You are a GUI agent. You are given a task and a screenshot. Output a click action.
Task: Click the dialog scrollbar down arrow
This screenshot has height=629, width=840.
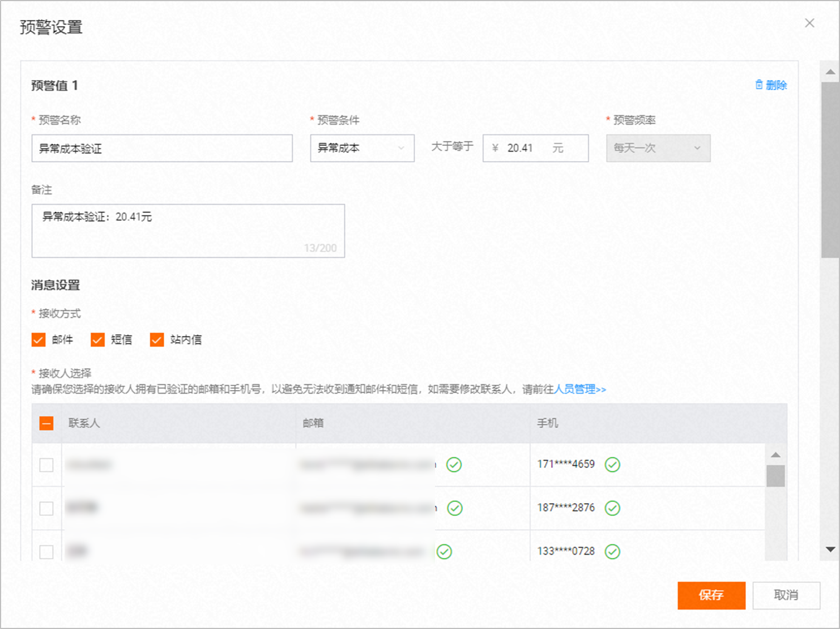click(x=830, y=549)
